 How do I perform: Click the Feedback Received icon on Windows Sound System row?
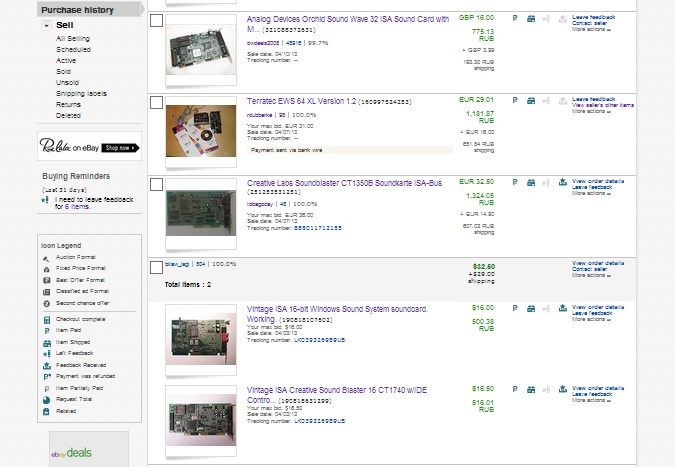tap(563, 308)
